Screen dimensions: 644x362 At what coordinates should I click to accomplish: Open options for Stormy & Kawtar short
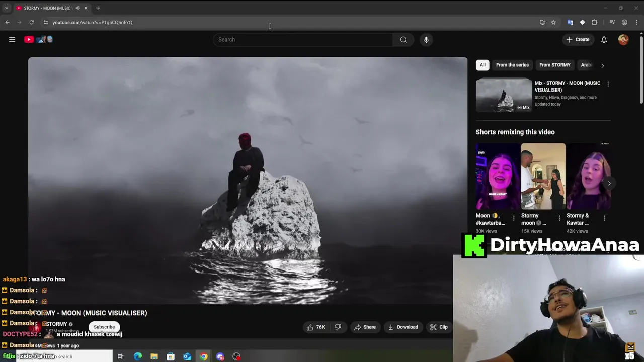[x=604, y=218]
